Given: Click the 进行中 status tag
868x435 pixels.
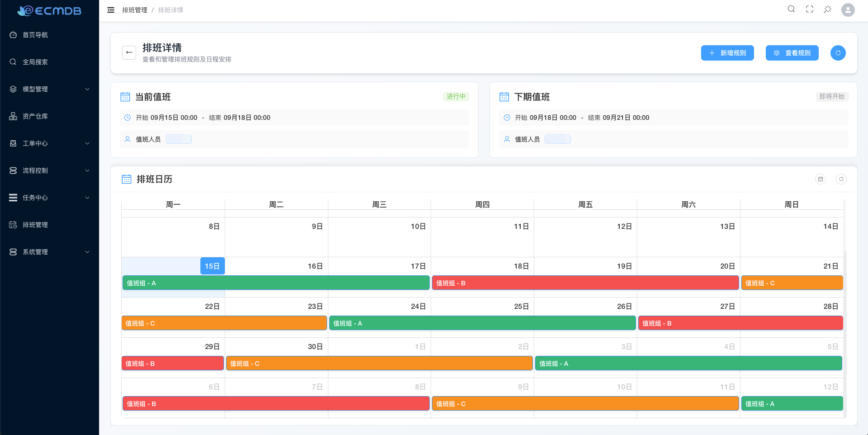Looking at the screenshot, I should pos(456,96).
